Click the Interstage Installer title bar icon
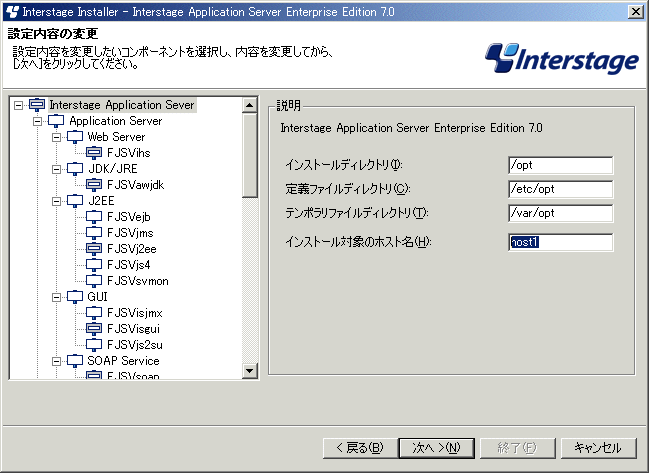Image resolution: width=649 pixels, height=473 pixels. click(12, 12)
